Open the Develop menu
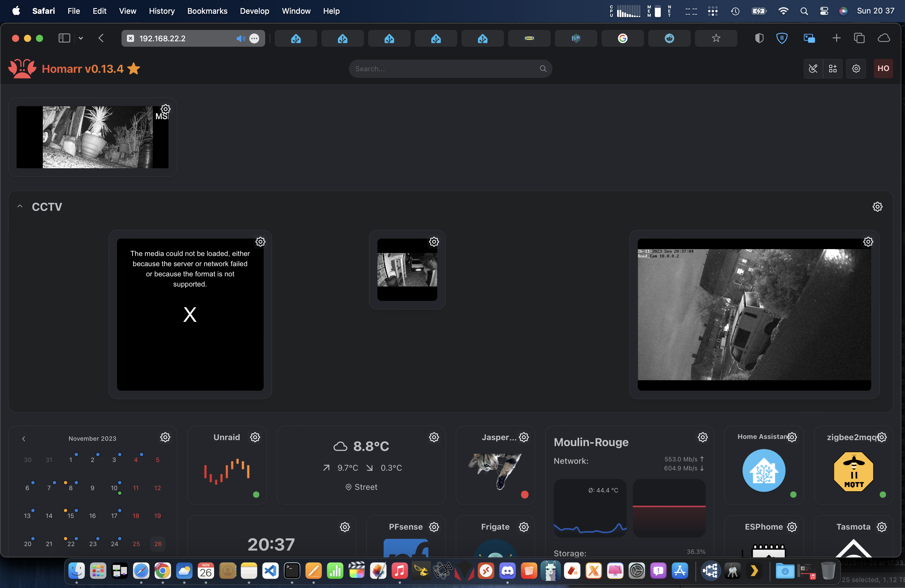This screenshot has width=905, height=588. coord(254,11)
